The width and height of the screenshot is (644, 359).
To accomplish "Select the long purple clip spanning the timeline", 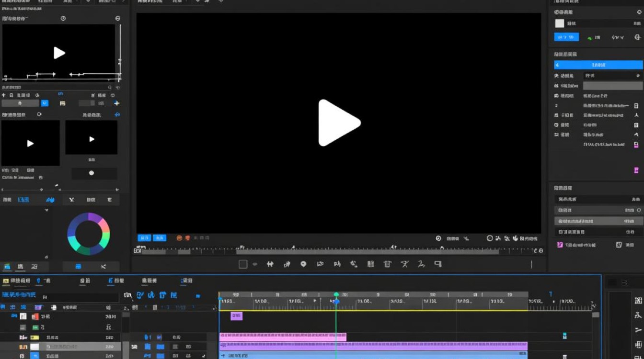I will (x=373, y=346).
